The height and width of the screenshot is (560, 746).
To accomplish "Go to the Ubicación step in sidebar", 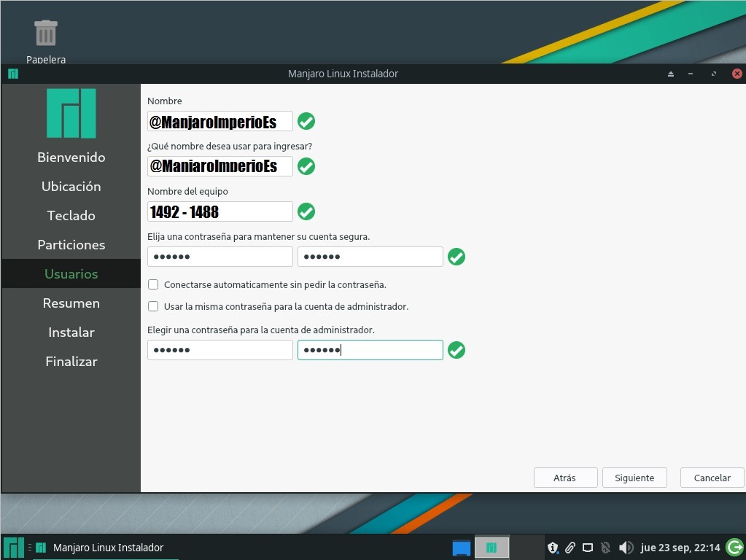I will 71,186.
